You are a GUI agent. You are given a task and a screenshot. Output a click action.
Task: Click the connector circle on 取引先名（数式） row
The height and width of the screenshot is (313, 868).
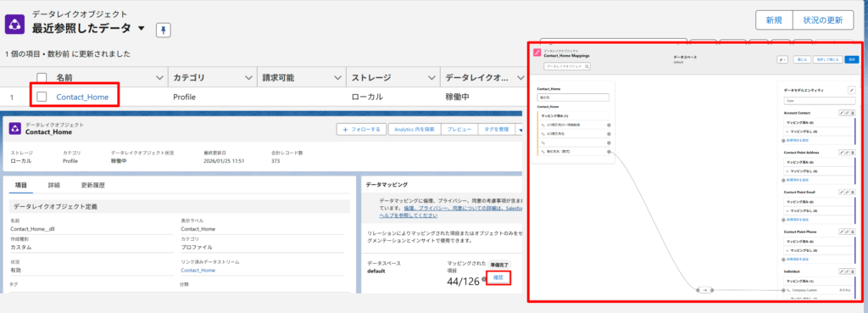(x=609, y=152)
